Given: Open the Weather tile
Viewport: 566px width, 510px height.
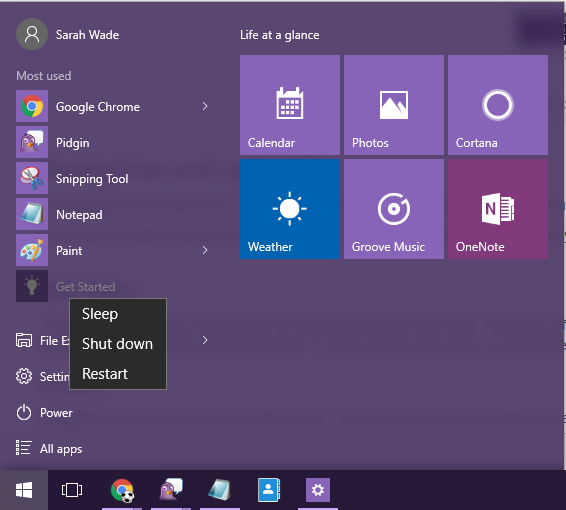Looking at the screenshot, I should click(290, 209).
